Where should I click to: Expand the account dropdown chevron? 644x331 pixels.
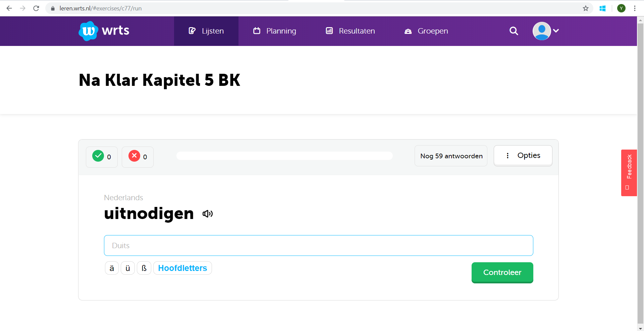click(556, 31)
